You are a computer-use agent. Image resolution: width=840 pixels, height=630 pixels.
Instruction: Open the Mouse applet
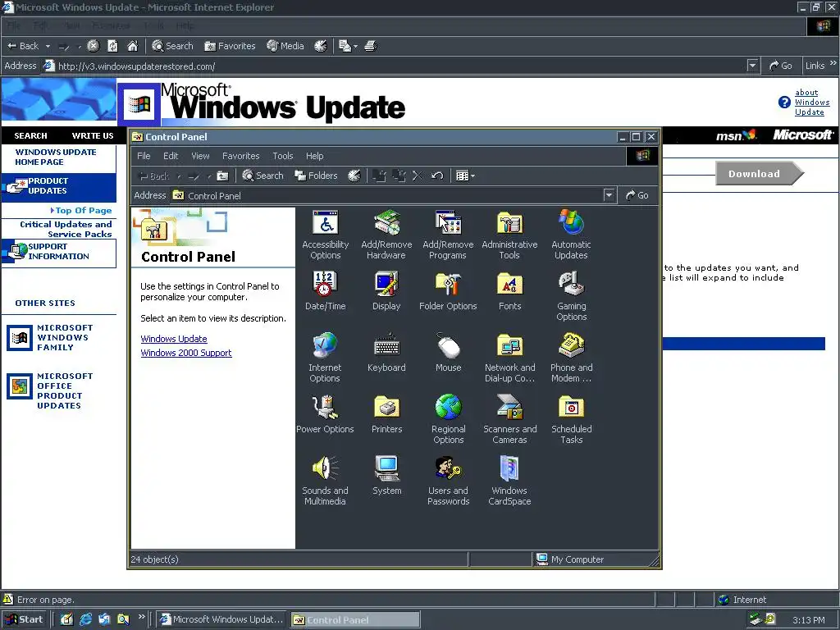pos(449,353)
